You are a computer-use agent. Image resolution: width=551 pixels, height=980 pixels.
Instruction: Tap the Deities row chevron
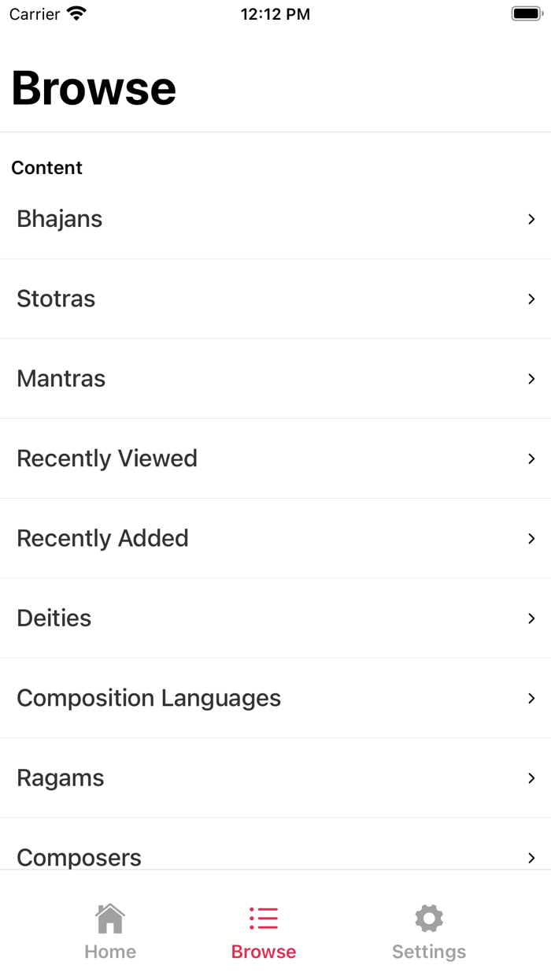click(x=531, y=618)
